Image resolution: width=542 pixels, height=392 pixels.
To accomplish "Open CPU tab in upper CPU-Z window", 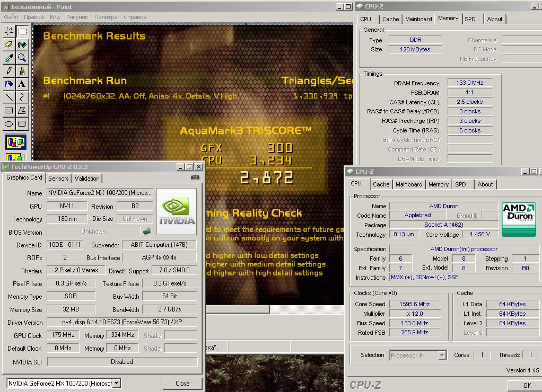I will (366, 20).
